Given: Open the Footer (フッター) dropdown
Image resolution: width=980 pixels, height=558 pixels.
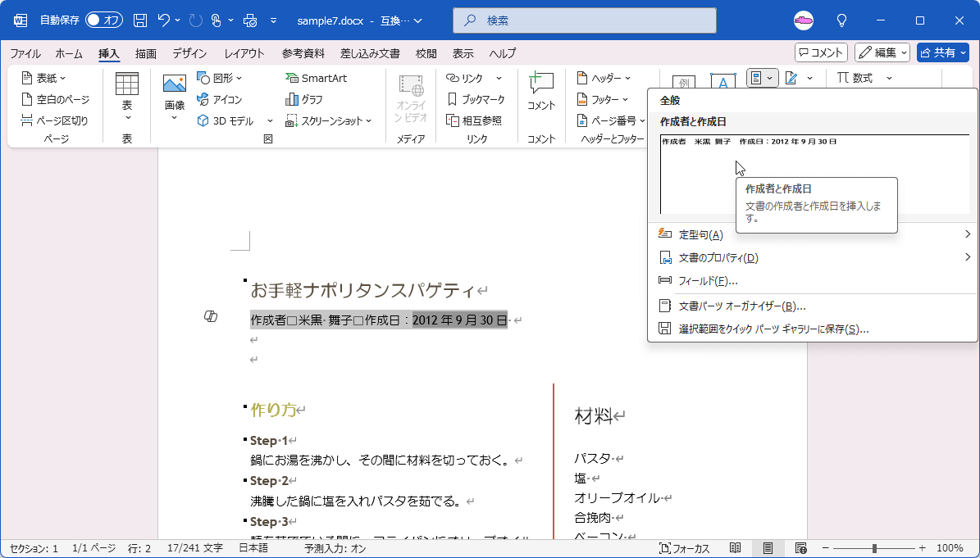Looking at the screenshot, I should point(603,99).
